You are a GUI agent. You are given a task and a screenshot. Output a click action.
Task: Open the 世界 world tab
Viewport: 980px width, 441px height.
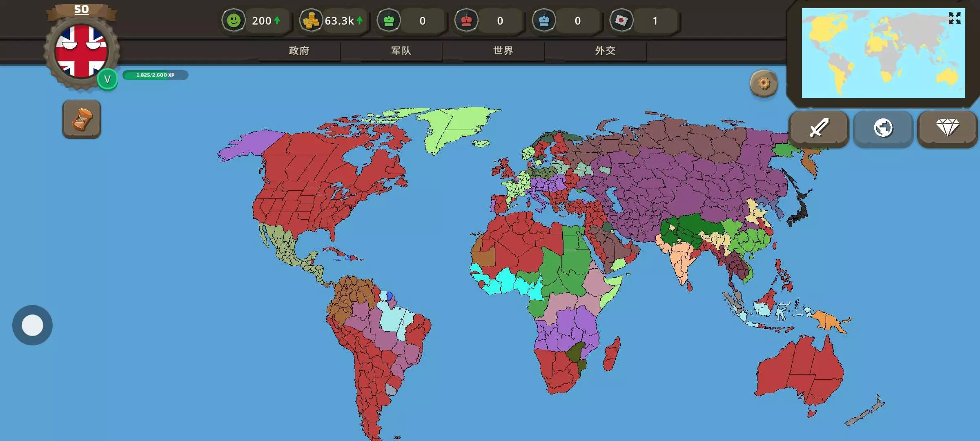[x=503, y=51]
